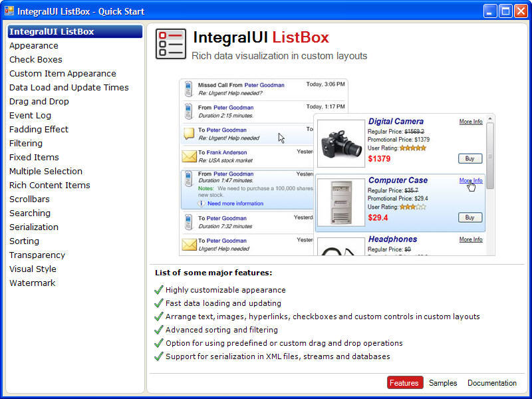Screen dimensions: 532x399
Task: Open the Scrollbars sample
Action: click(x=29, y=199)
